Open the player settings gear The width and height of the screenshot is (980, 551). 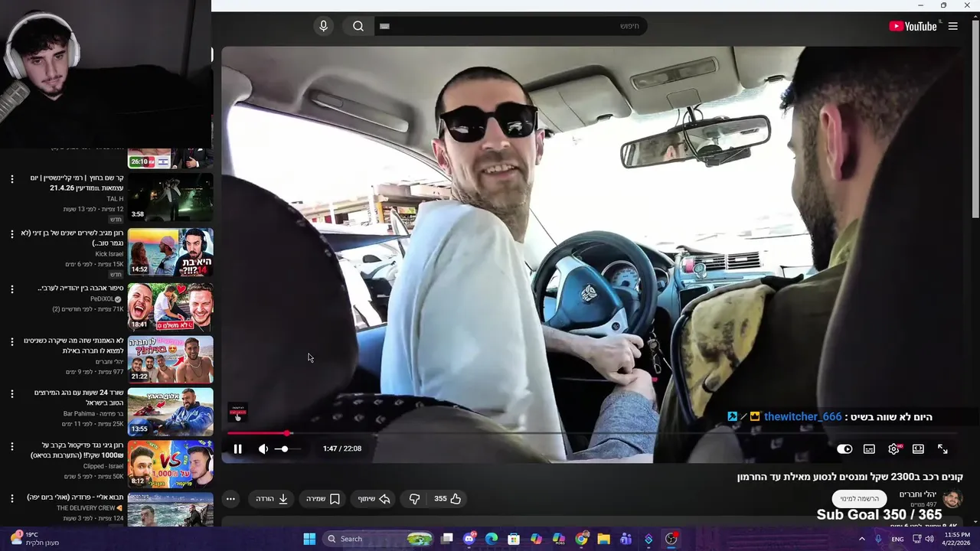(893, 449)
